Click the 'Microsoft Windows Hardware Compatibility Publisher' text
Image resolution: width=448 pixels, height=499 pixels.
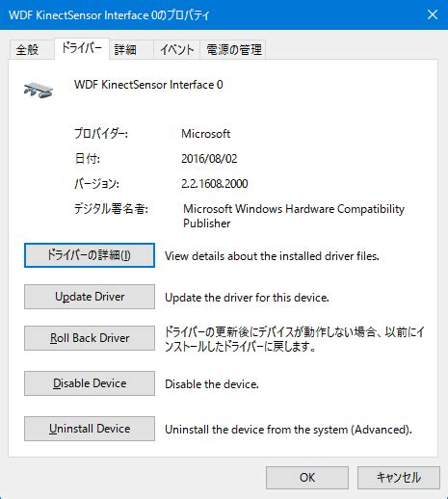(x=294, y=216)
